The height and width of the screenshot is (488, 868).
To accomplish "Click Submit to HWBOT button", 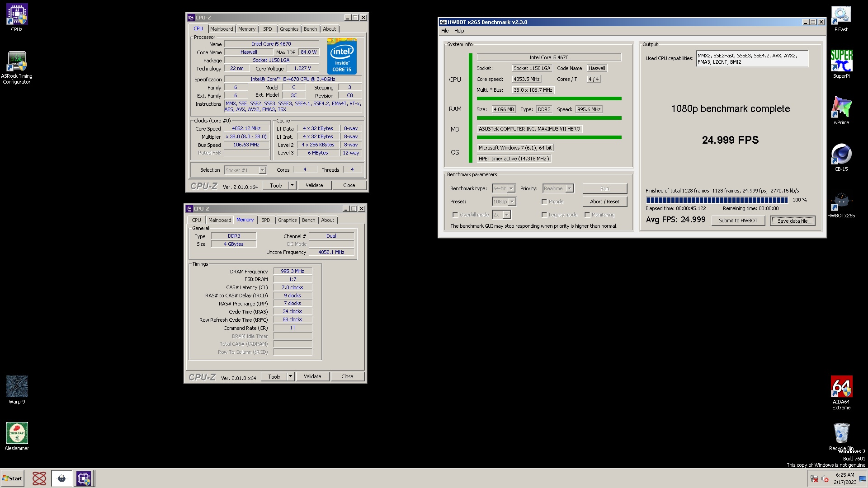I will [738, 221].
